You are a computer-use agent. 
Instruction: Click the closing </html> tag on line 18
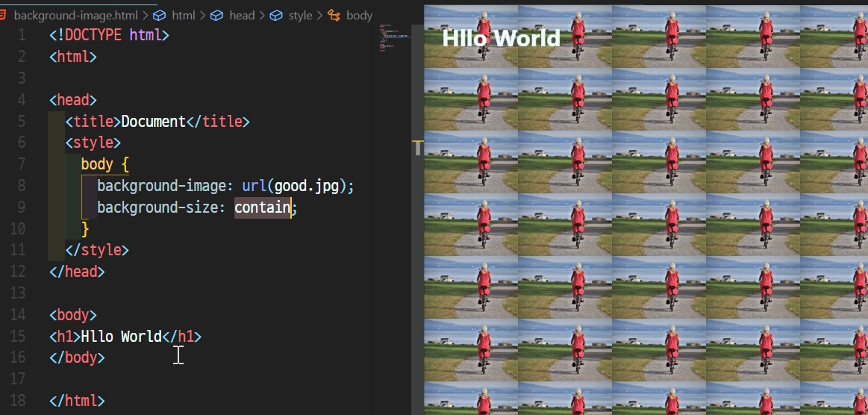pyautogui.click(x=77, y=401)
